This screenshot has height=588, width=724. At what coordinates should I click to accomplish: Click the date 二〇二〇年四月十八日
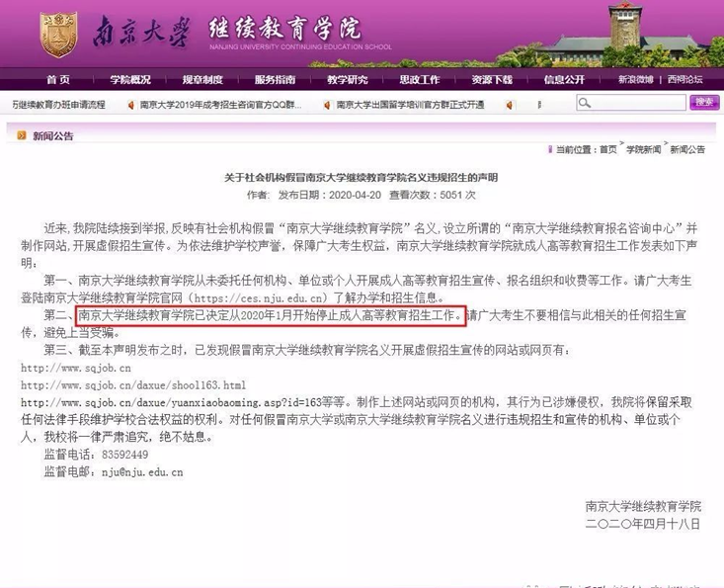(643, 524)
